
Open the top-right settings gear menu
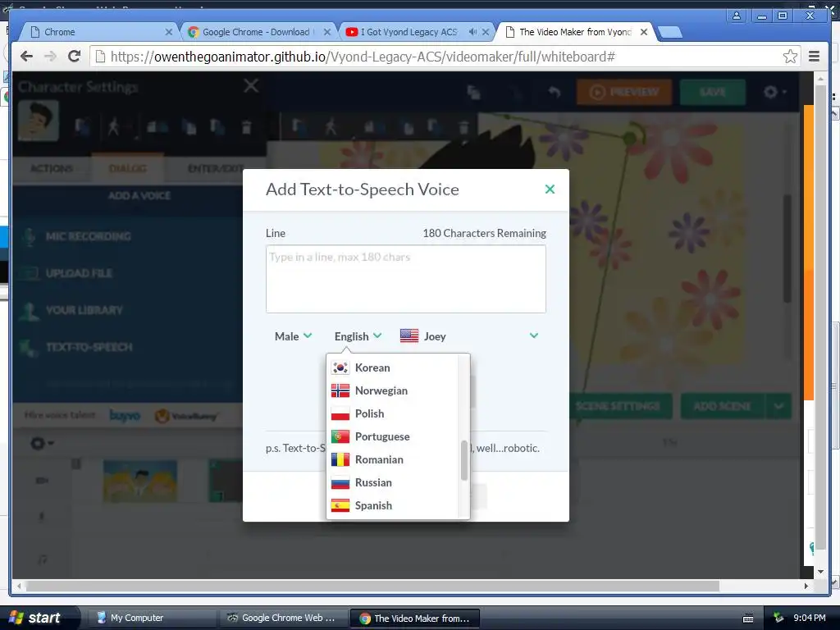click(774, 92)
